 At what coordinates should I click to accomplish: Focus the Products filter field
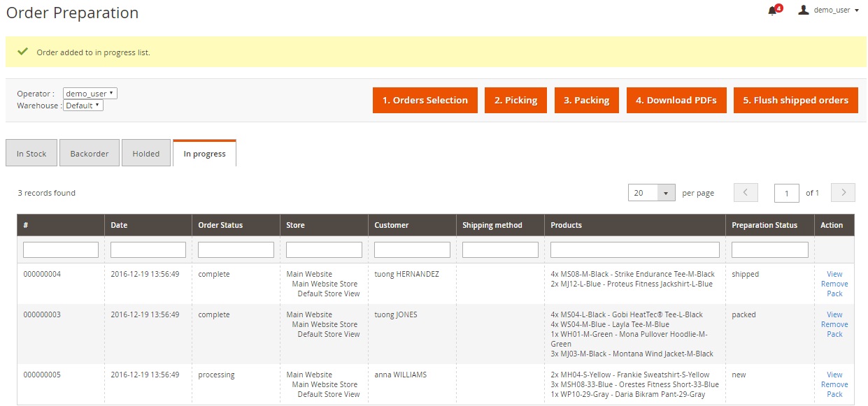pos(635,249)
